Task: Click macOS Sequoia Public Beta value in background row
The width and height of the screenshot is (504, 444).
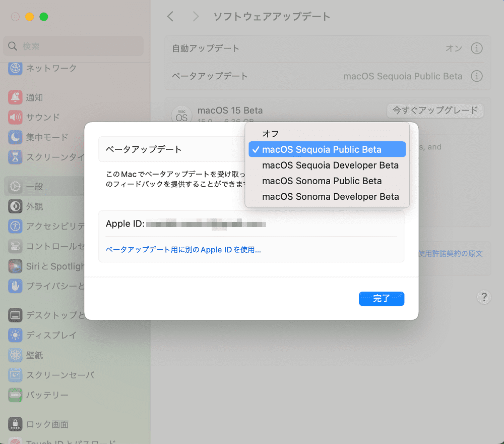Action: tap(403, 76)
